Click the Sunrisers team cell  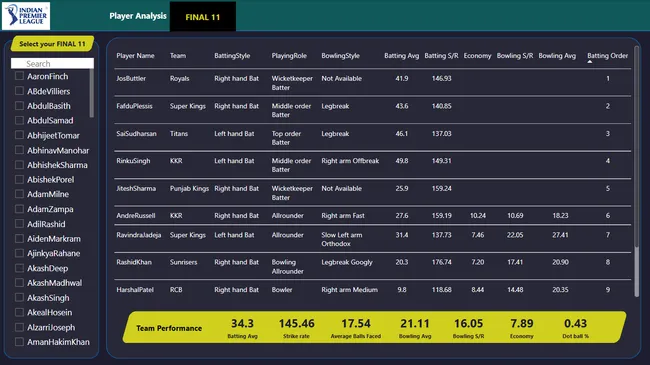183,262
